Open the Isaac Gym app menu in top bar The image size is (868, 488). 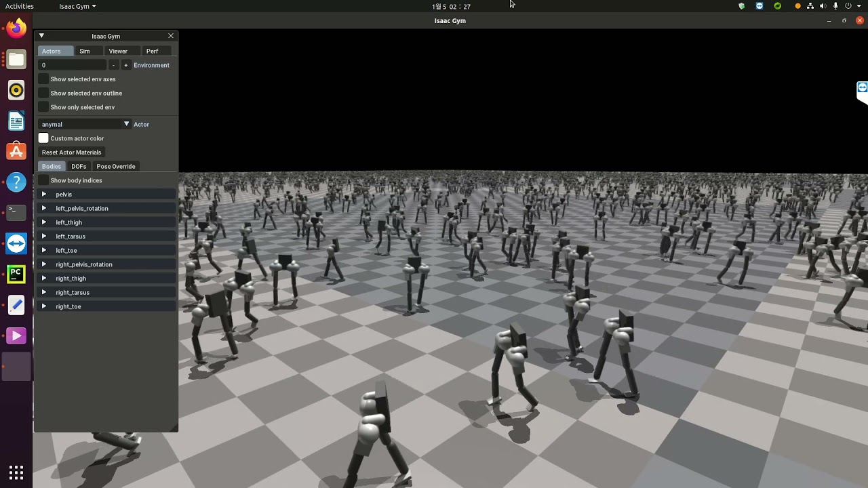coord(77,6)
